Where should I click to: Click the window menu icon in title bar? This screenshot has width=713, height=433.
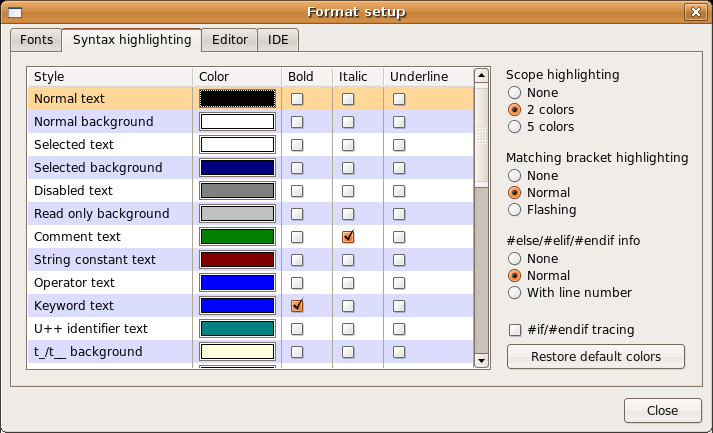[x=15, y=12]
